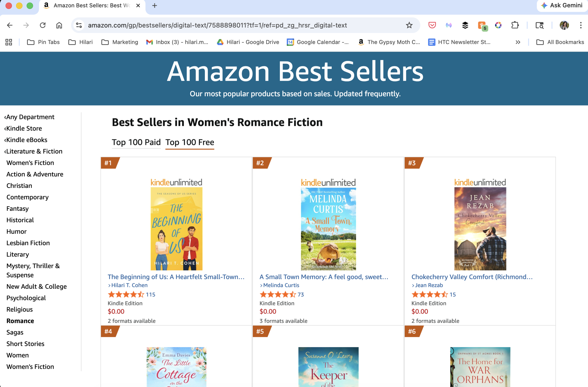The width and height of the screenshot is (588, 387).
Task: Open the Ask Gemini button
Action: [x=562, y=6]
